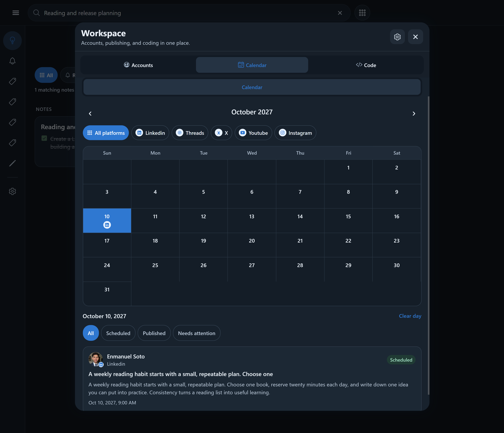The image size is (504, 433).
Task: Click the Workspace dialog scrollbar
Action: [429, 246]
